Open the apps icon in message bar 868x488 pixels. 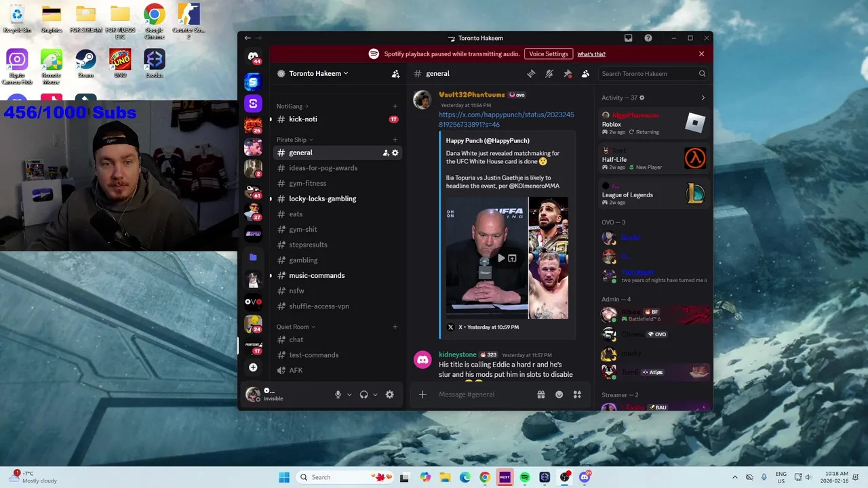(578, 394)
